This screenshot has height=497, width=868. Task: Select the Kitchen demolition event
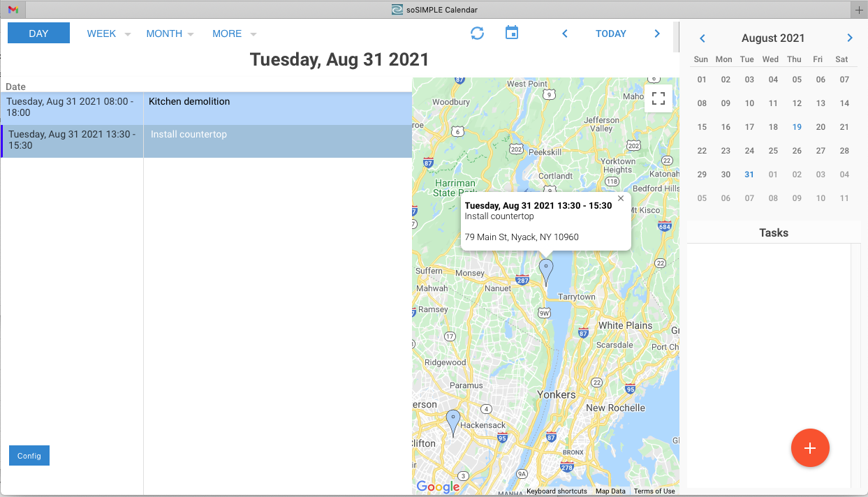[x=278, y=108]
